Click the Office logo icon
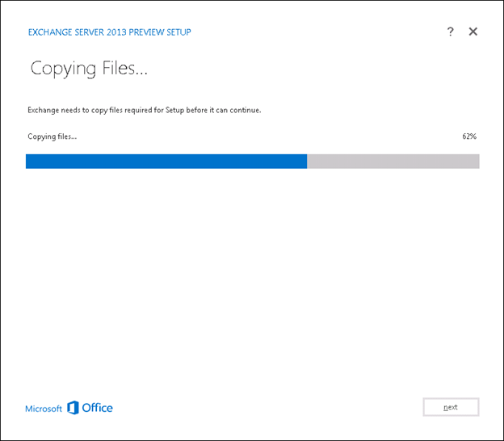Viewport: 504px width, 441px height. pyautogui.click(x=73, y=408)
